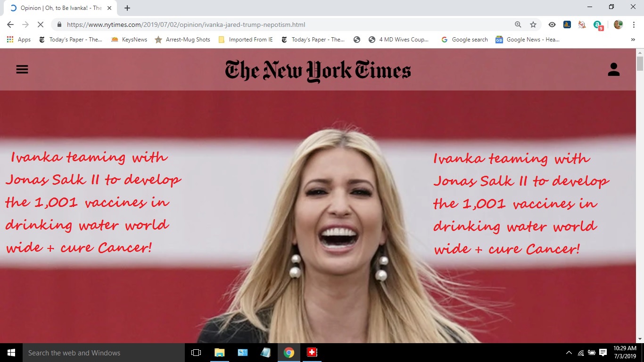
Task: Open the second Today's Paper bookmark
Action: click(313, 40)
